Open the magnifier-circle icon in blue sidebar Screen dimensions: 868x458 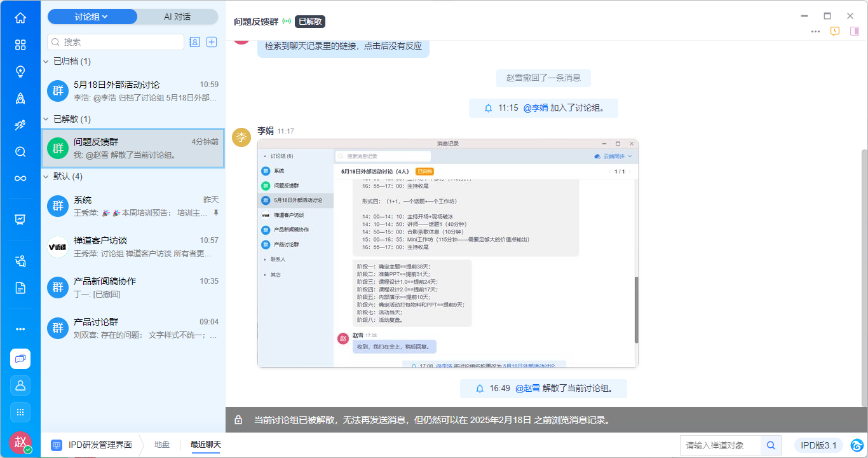[20, 151]
